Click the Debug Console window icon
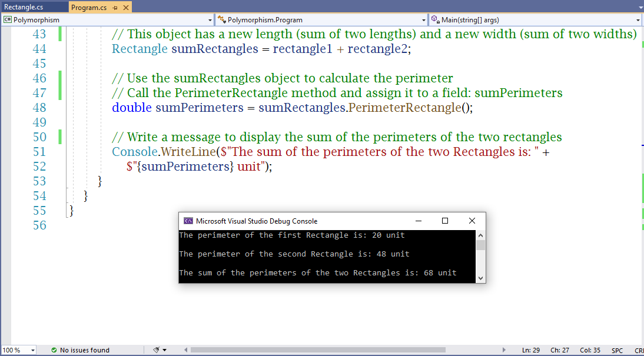Screen dimensions: 644x356 188,221
